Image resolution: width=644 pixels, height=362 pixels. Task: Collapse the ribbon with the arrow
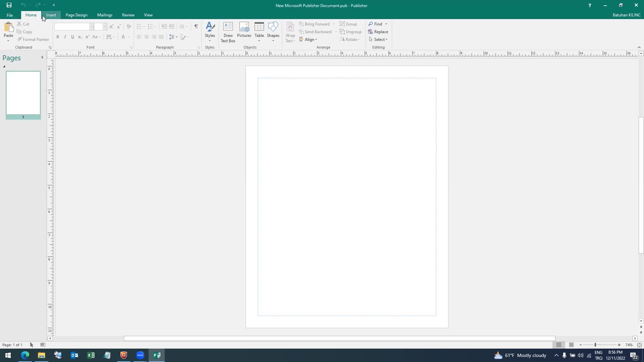(639, 48)
